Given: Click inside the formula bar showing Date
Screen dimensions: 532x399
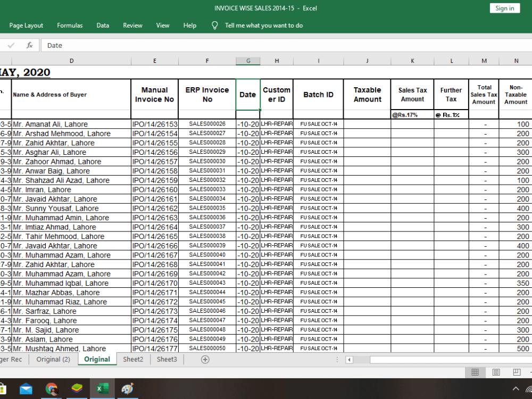Looking at the screenshot, I should click(286, 45).
